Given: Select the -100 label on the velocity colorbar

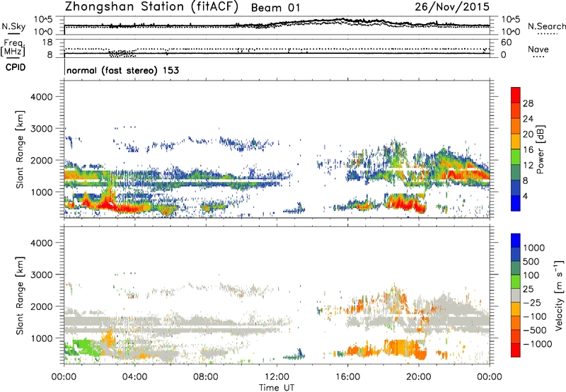Looking at the screenshot, I should tap(534, 316).
